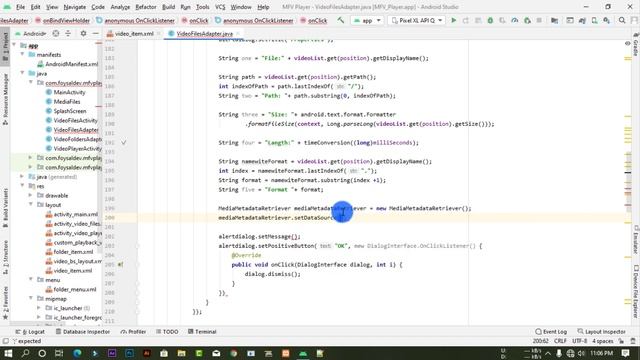Collapse the app module tree node
640x360 pixels.
click(x=14, y=45)
